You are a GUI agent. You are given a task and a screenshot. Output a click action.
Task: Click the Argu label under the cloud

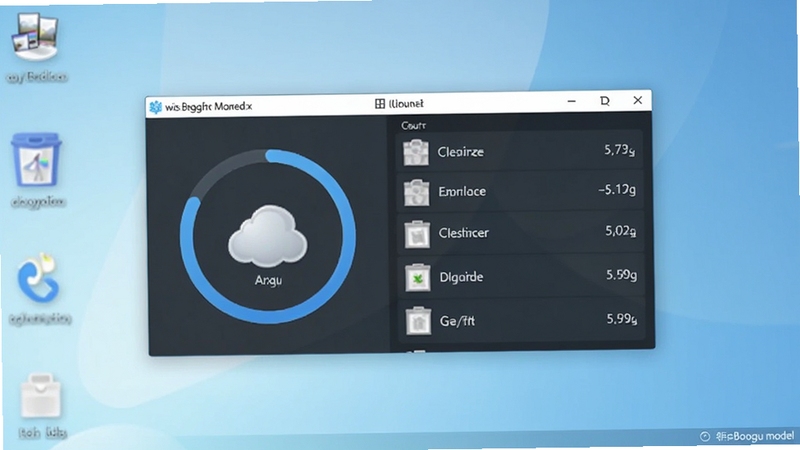pyautogui.click(x=268, y=280)
